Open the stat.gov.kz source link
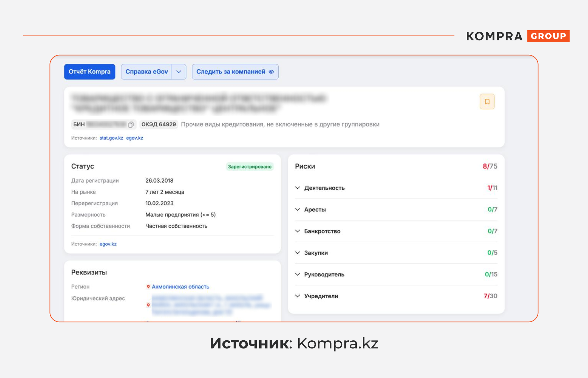 111,138
